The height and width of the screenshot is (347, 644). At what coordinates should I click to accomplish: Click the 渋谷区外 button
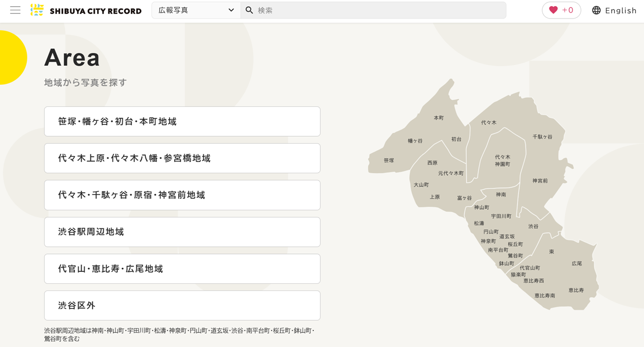(182, 305)
